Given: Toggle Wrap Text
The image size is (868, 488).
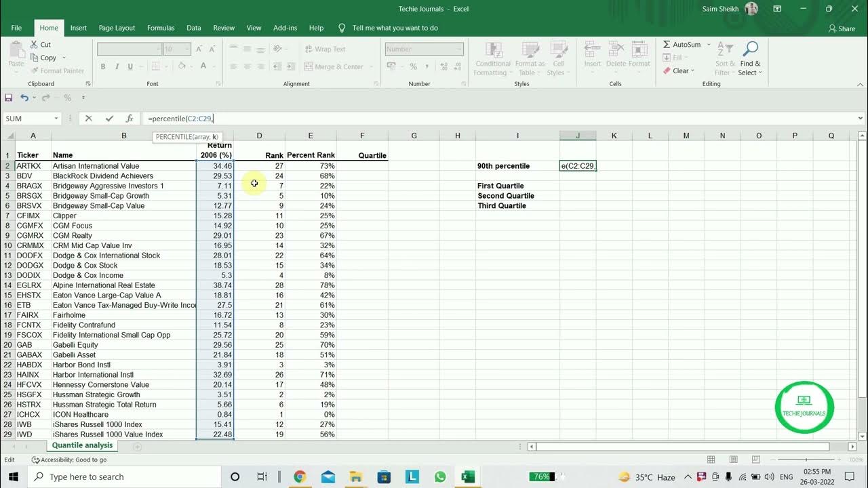Looking at the screenshot, I should point(325,49).
